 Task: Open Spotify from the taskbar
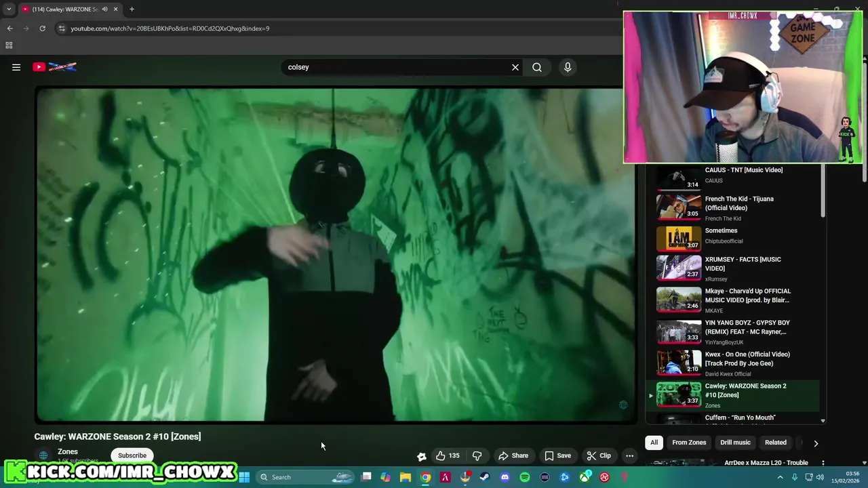click(525, 477)
